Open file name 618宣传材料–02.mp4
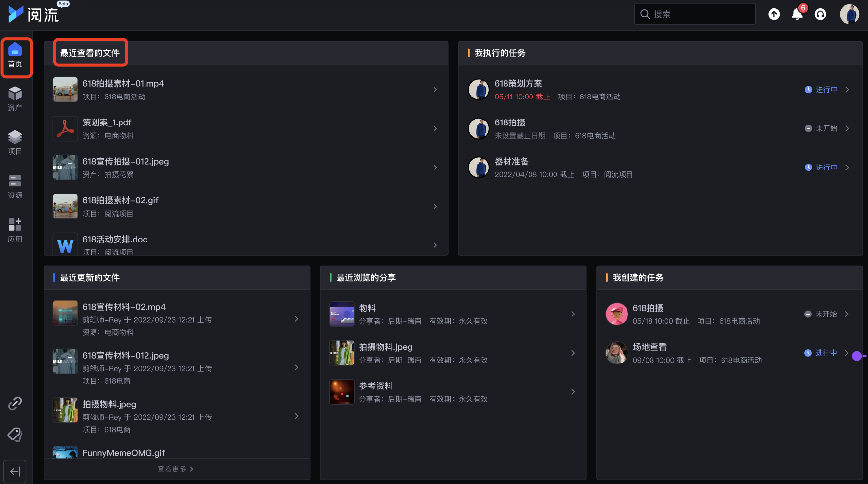The width and height of the screenshot is (868, 484). [124, 307]
